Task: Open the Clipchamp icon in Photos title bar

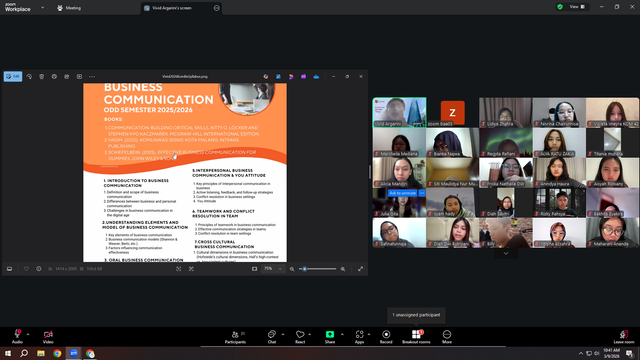Action: coord(303,76)
